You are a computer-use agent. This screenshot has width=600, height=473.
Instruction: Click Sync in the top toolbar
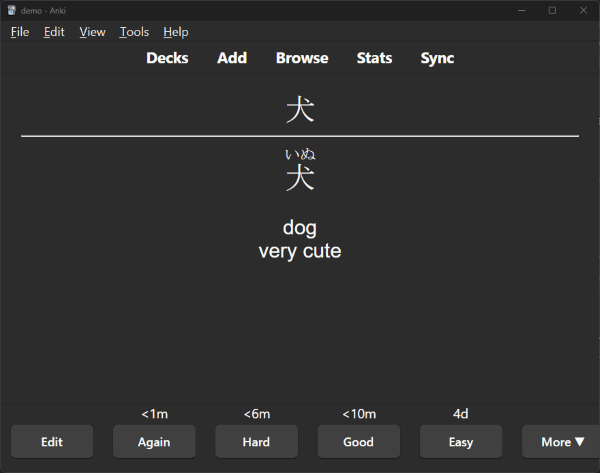click(437, 58)
